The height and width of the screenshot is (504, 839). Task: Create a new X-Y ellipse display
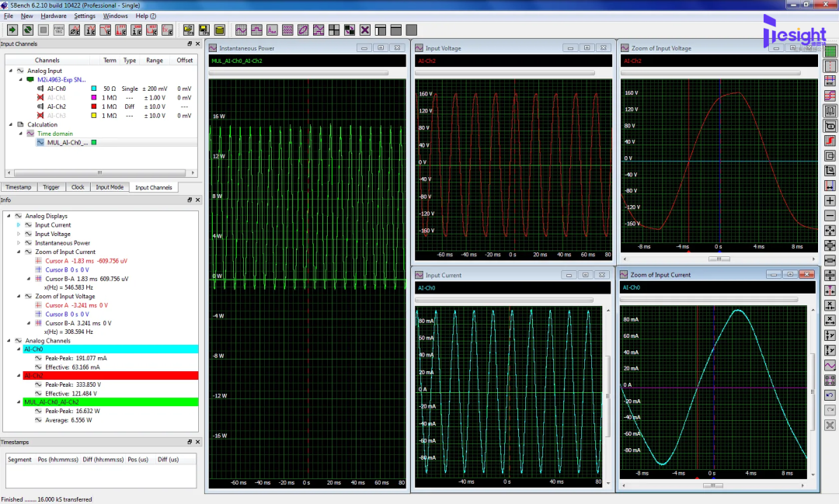click(303, 30)
